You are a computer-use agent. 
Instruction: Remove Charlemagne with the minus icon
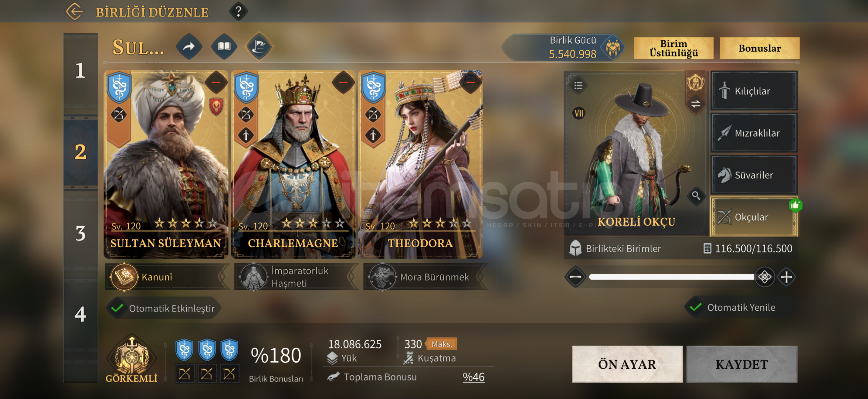(343, 82)
